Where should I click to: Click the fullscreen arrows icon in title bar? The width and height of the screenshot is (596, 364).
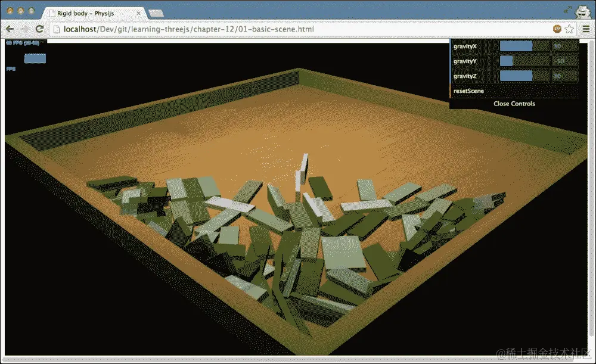click(x=568, y=10)
